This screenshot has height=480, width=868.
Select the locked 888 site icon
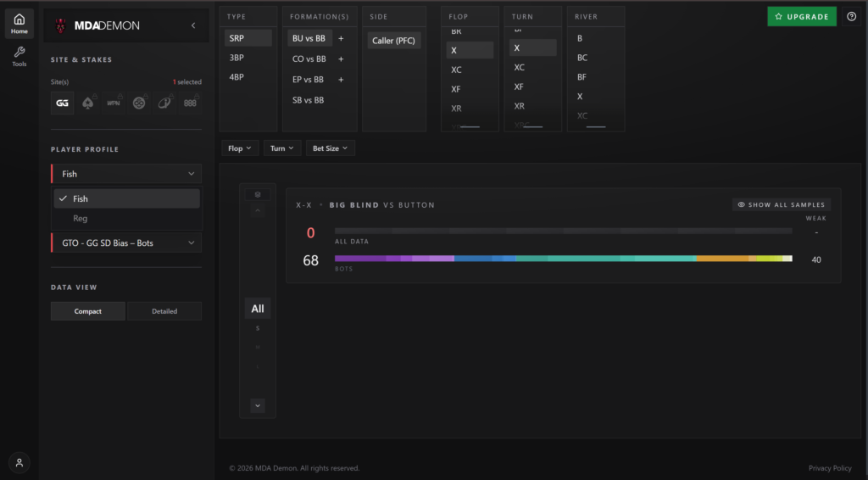(190, 103)
